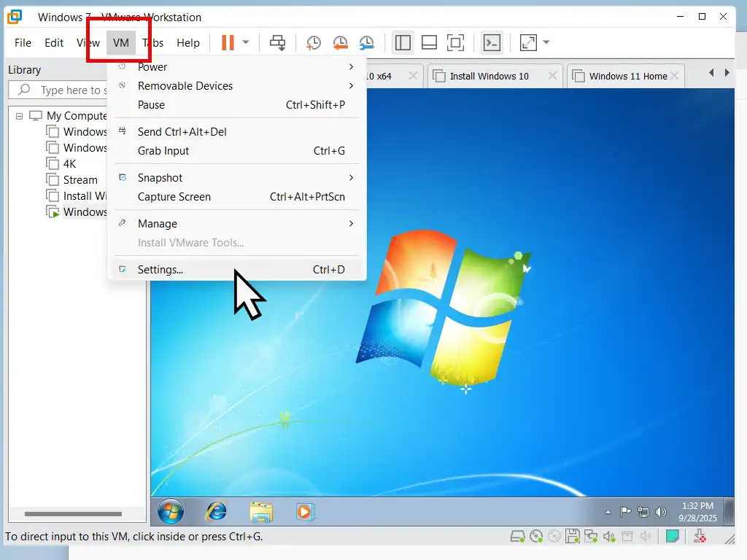Click the Action Center flag tray icon

click(x=625, y=512)
